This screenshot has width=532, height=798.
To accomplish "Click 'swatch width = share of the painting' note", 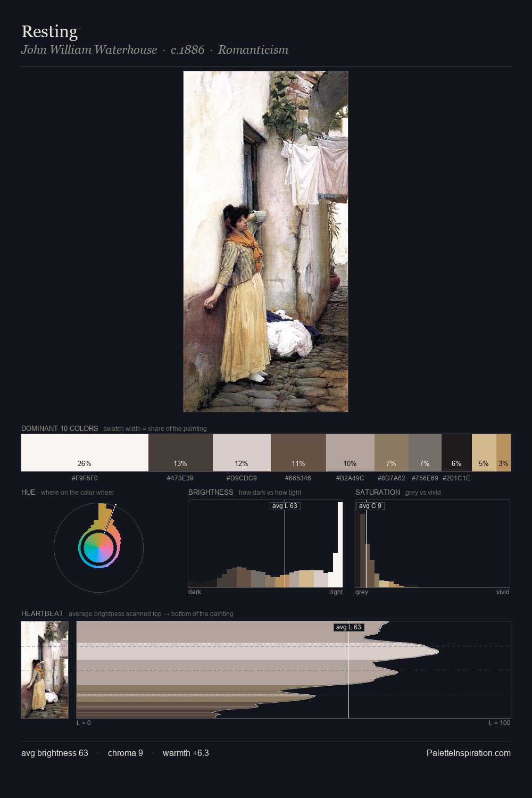I will [155, 429].
